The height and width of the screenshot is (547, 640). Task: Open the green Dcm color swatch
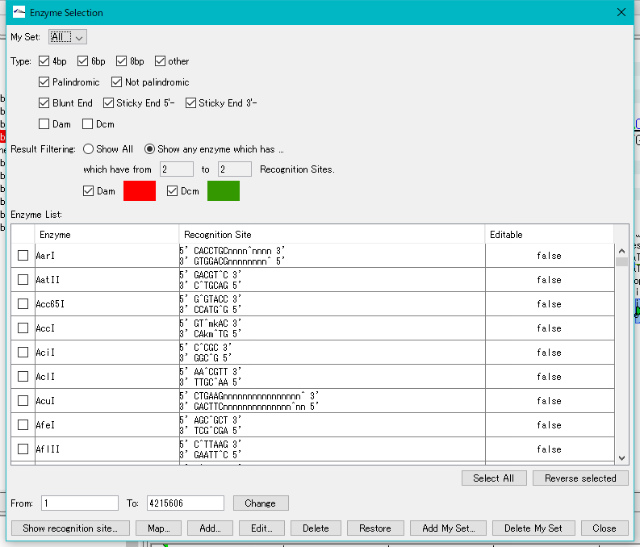click(x=224, y=191)
